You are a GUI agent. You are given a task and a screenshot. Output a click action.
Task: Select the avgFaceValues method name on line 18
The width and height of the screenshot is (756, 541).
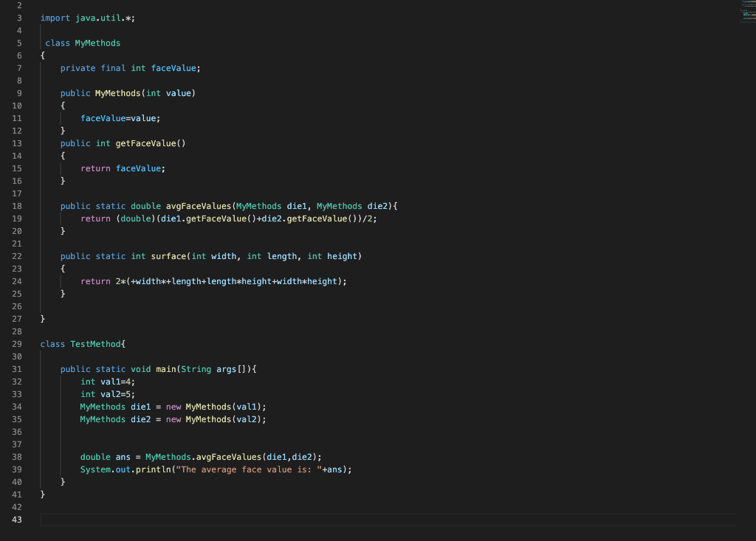coord(200,206)
